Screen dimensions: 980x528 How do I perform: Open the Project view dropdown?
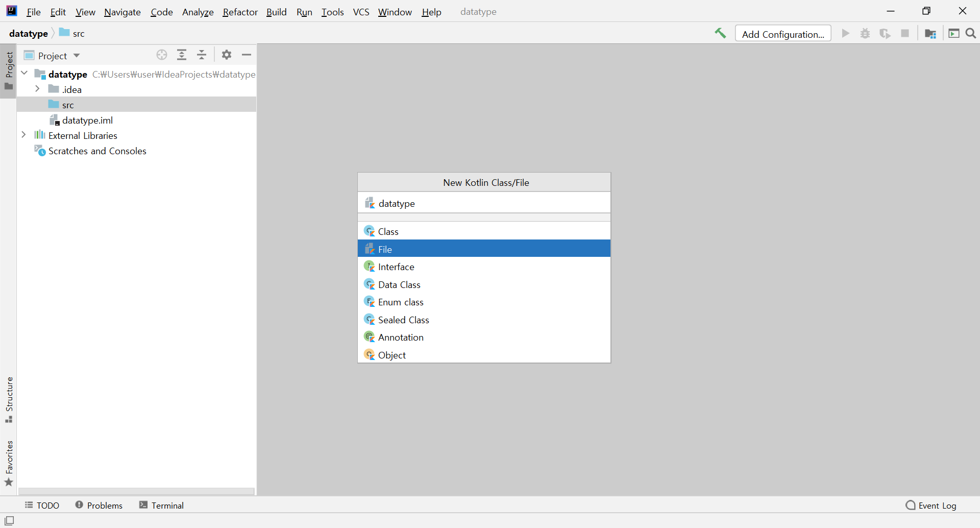[x=52, y=56]
